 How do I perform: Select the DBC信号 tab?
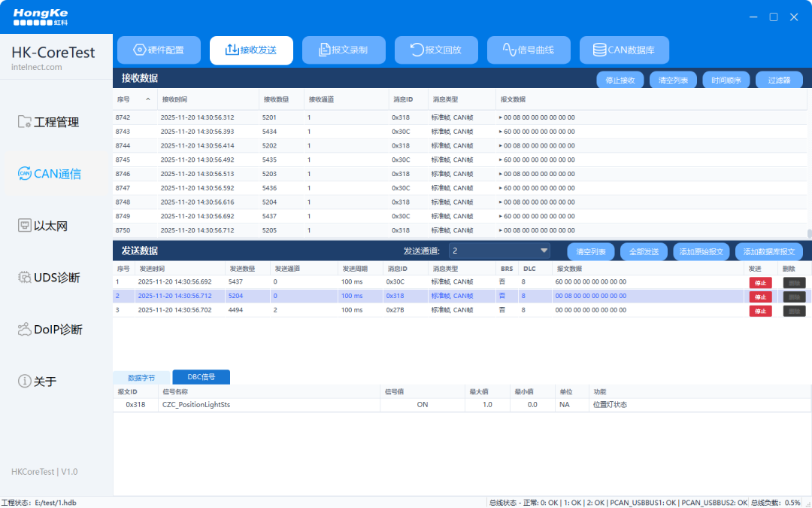click(201, 377)
